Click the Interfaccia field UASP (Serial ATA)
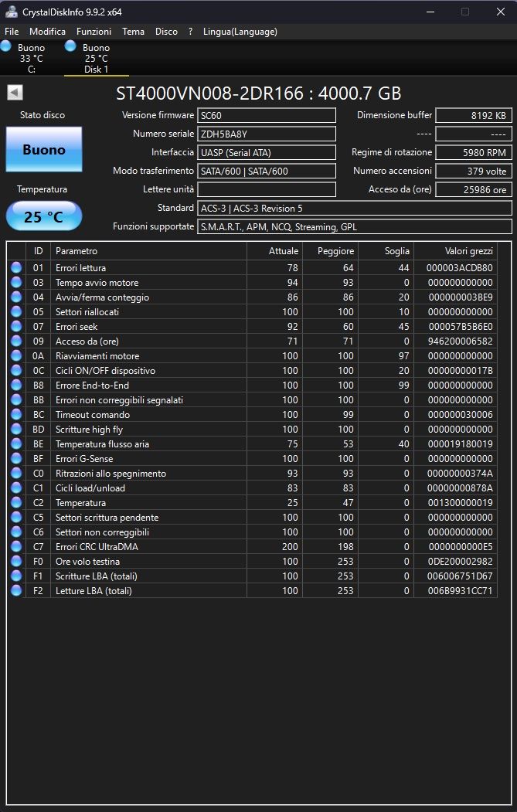The height and width of the screenshot is (812, 517). pos(267,152)
